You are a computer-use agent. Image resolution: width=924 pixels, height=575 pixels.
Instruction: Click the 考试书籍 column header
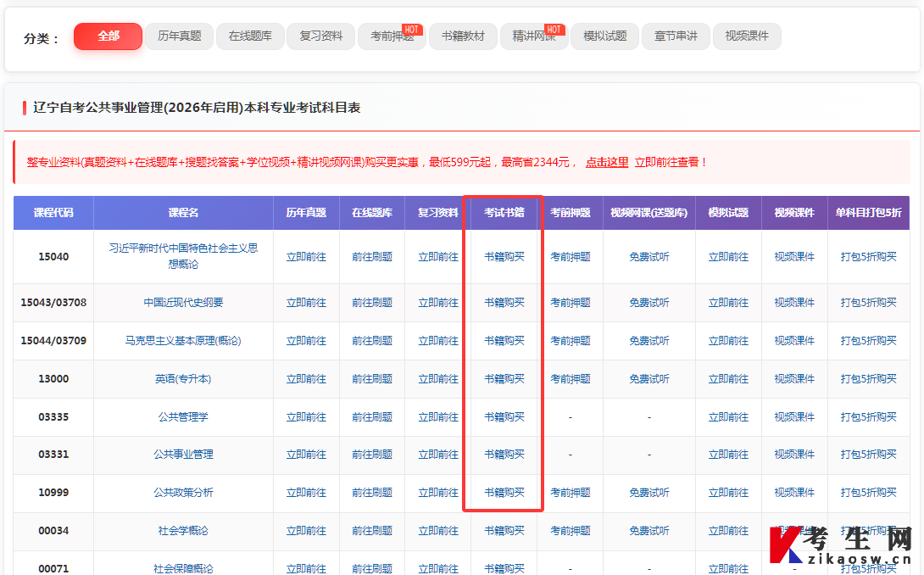click(504, 213)
